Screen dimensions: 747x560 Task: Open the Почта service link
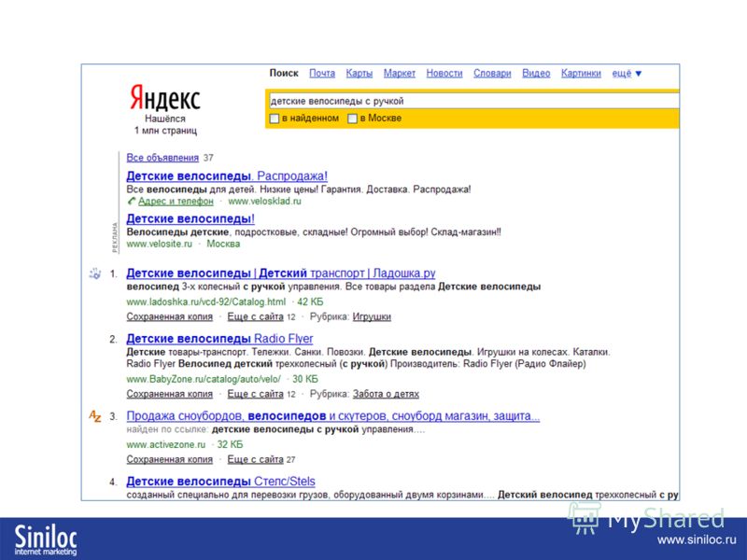322,74
